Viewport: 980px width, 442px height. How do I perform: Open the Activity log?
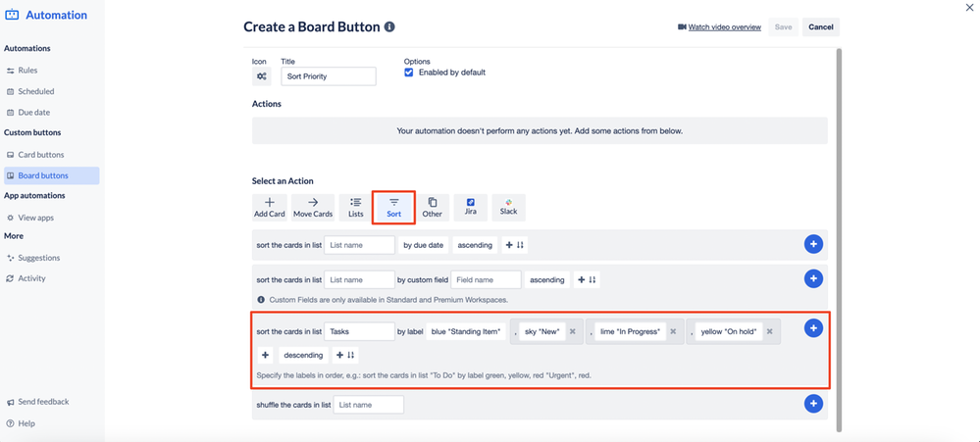(x=31, y=278)
